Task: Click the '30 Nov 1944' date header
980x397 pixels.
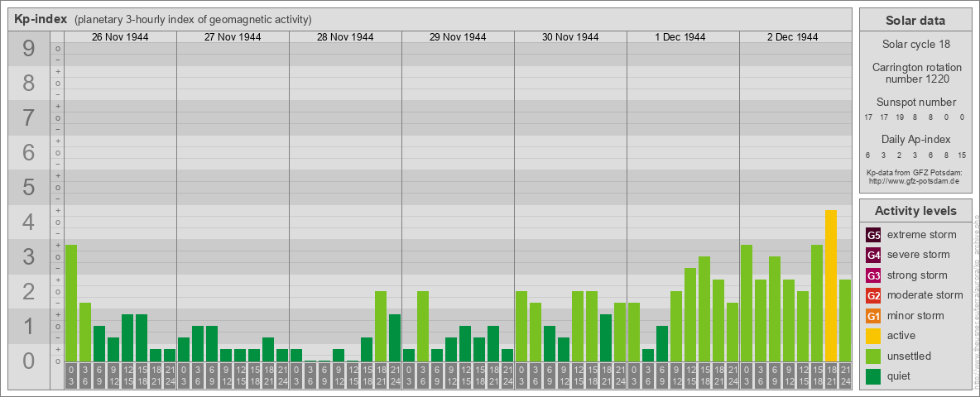Action: (570, 37)
